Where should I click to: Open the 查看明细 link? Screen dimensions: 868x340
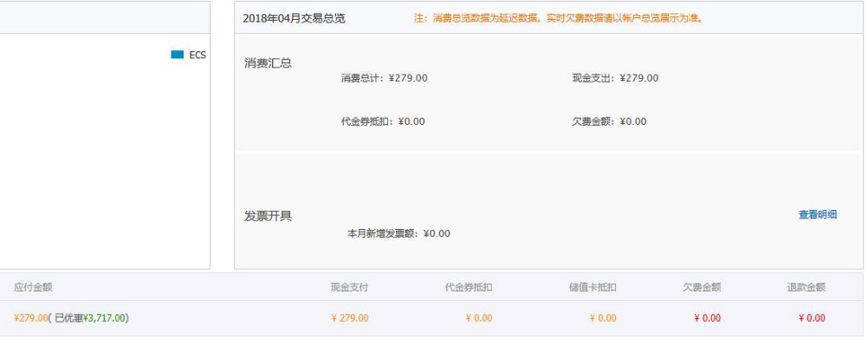(818, 214)
